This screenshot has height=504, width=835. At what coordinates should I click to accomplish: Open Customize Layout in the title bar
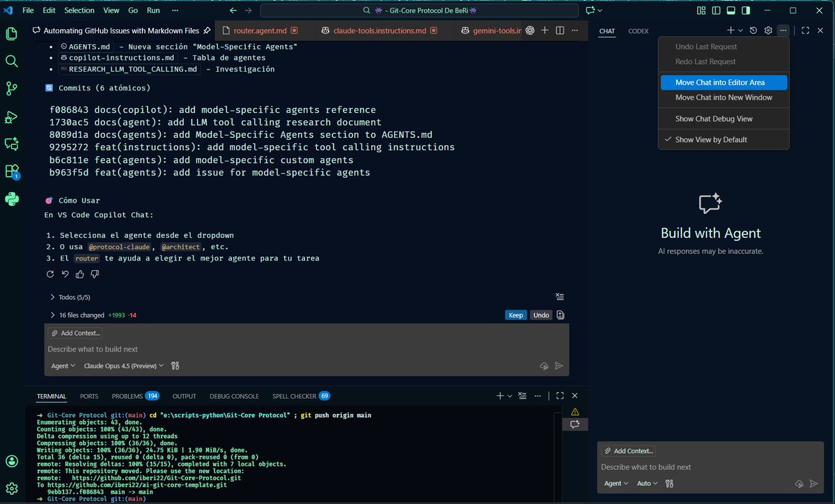pyautogui.click(x=701, y=10)
